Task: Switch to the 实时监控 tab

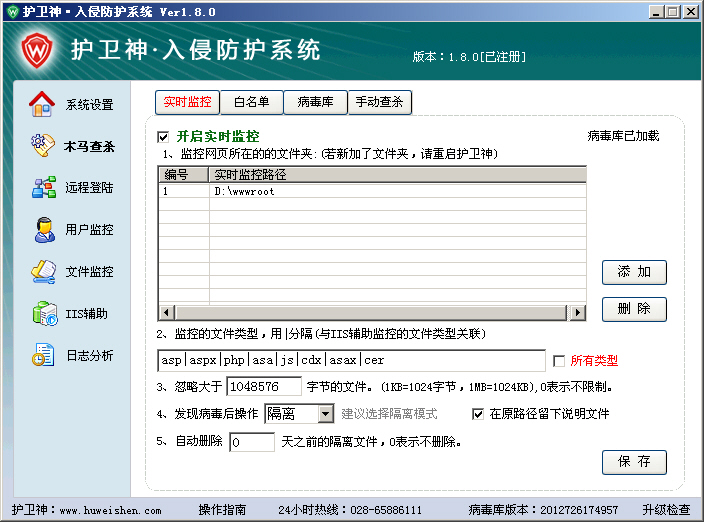Action: pyautogui.click(x=187, y=102)
